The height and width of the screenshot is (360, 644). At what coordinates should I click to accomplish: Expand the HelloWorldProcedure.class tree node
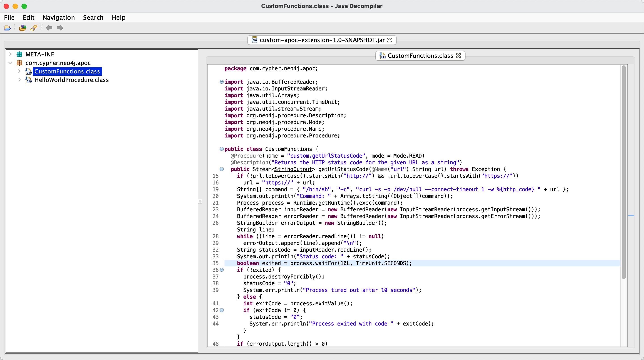(19, 80)
